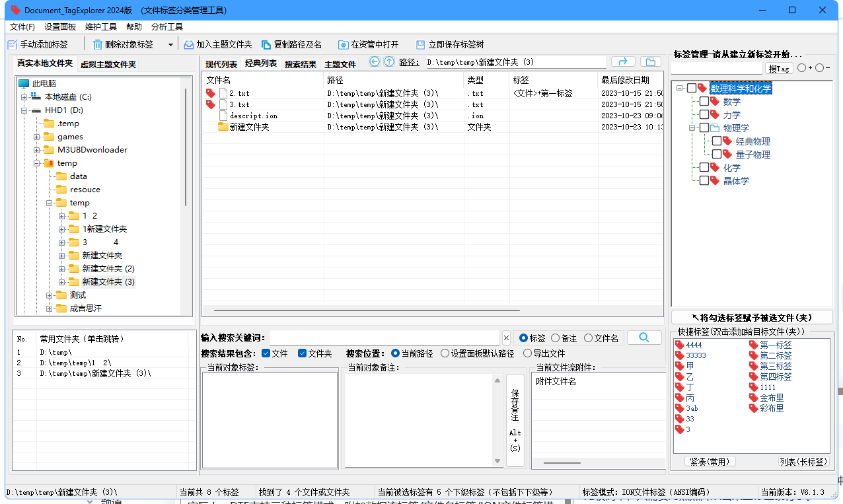Expand the 新建文件夹 (2) node
Screen dimensions: 843x504
click(61, 269)
